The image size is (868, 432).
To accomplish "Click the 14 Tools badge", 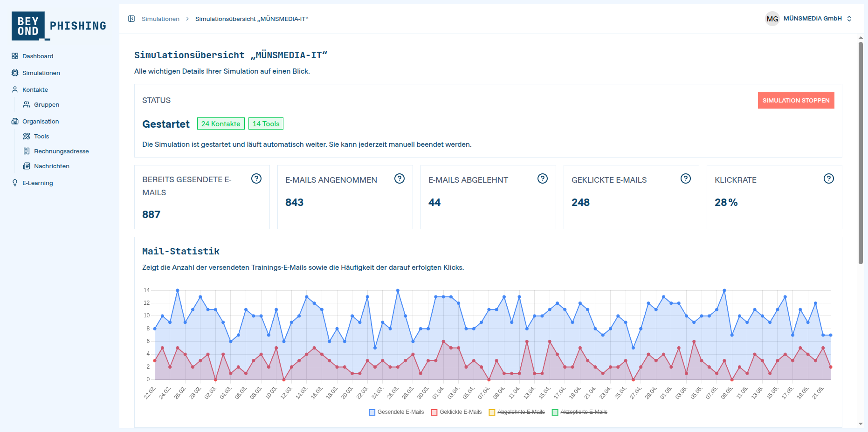I will pos(266,123).
